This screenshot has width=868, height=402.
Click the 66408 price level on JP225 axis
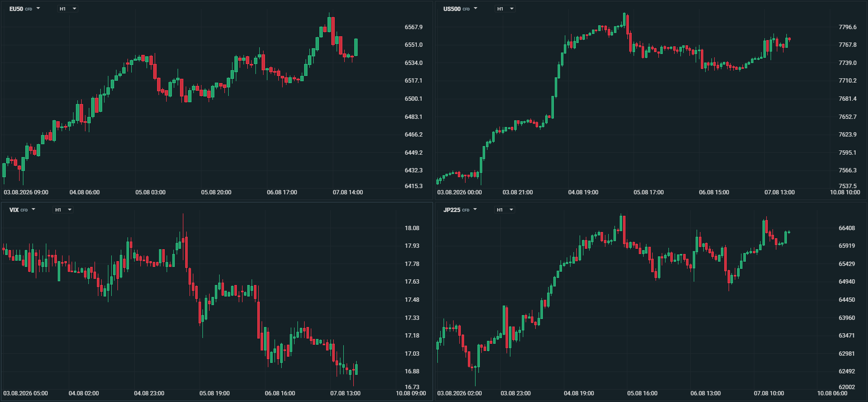coord(847,228)
